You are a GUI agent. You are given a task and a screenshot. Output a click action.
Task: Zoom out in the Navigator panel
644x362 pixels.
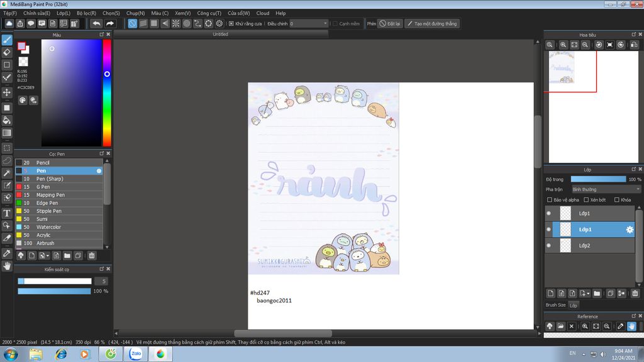(585, 45)
